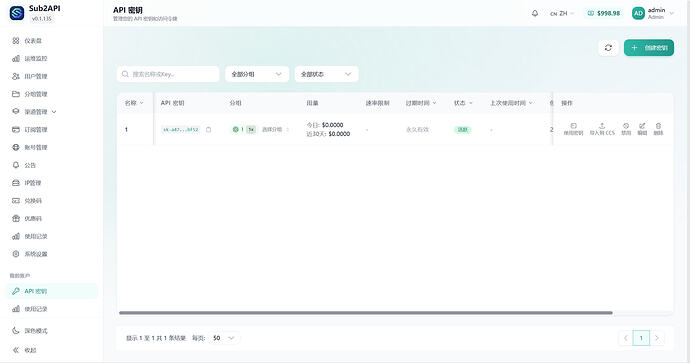Viewport: 690px width, 363px height.
Task: Click the sk-a47...bf52 key text
Action: [180, 129]
